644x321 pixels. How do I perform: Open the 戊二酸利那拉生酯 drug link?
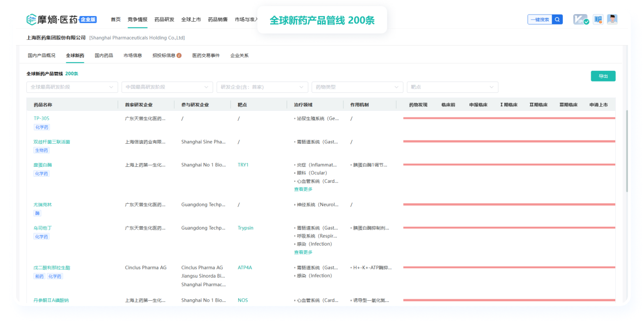click(x=52, y=268)
